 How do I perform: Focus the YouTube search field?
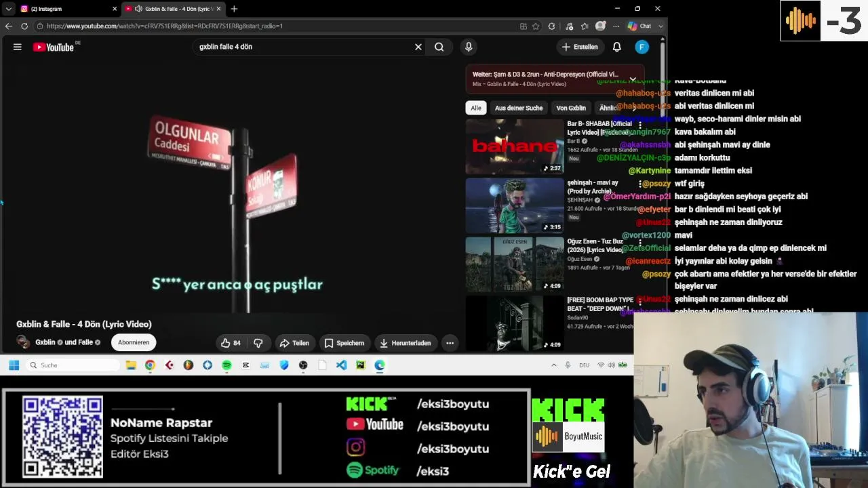point(302,47)
